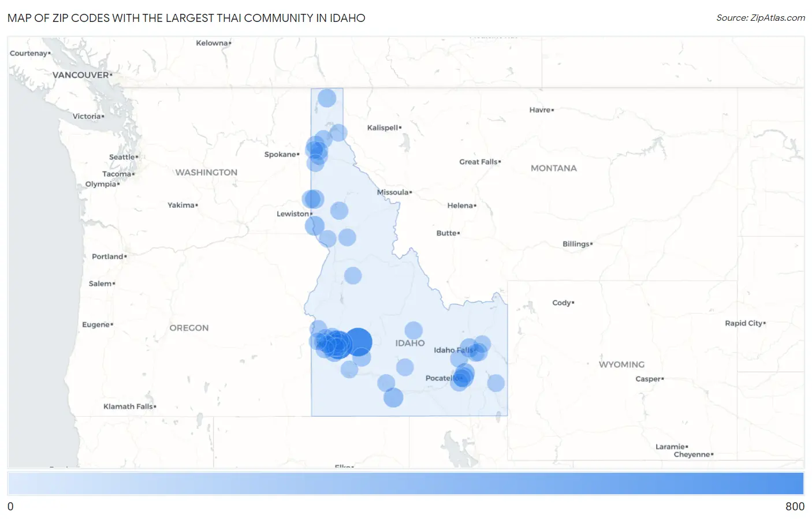Click the bubble near the Idaho-Wyoming border southeast
812x519 pixels.
point(496,383)
